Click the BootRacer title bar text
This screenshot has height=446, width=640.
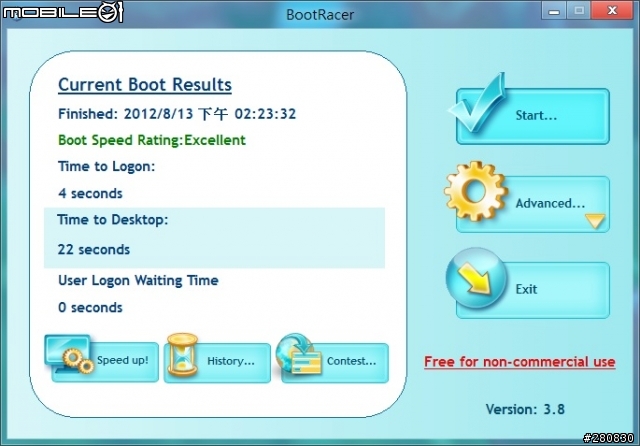point(320,15)
